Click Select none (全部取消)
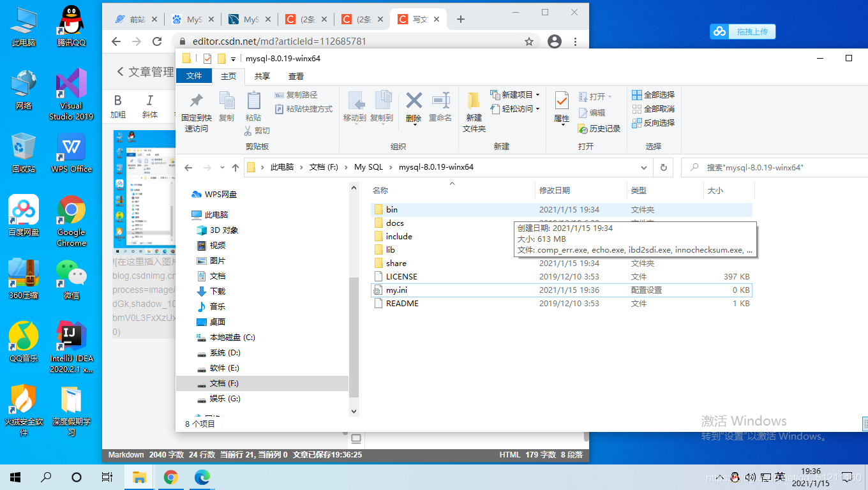Screen dimensions: 868x490 tap(653, 108)
